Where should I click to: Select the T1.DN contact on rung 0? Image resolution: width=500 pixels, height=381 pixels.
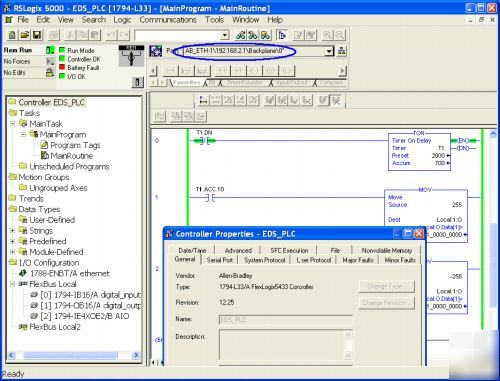pos(204,141)
